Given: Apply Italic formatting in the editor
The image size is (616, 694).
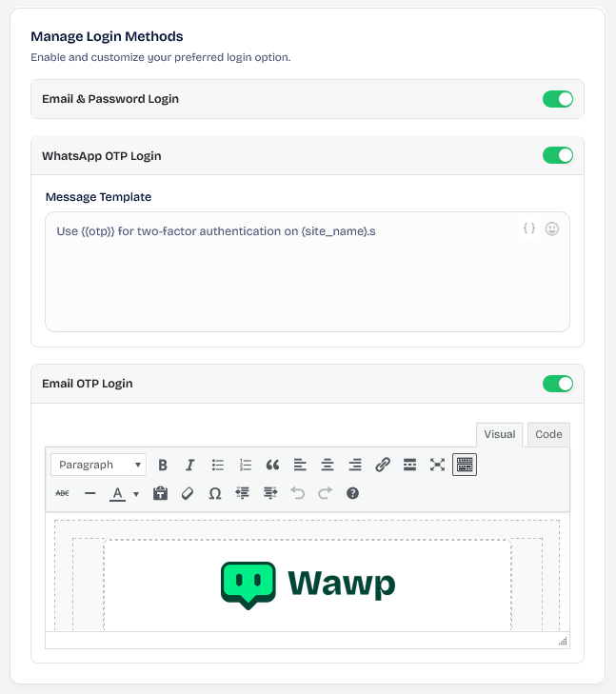Looking at the screenshot, I should (189, 465).
